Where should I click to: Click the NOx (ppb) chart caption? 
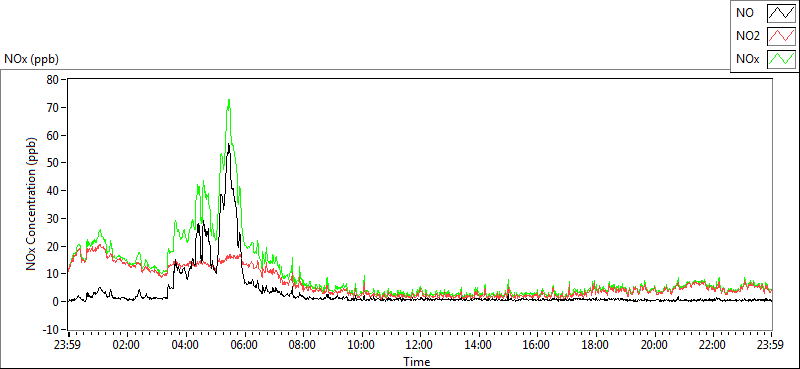(x=32, y=59)
